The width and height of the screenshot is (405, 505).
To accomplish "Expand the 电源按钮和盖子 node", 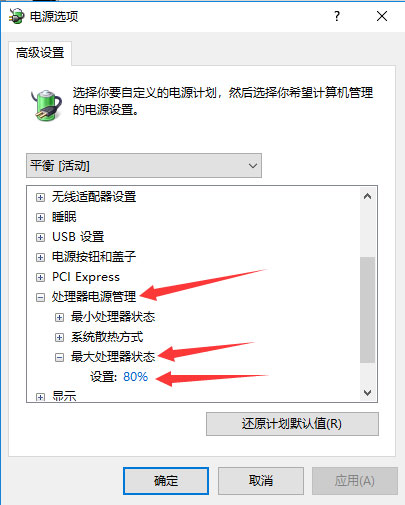I will tap(40, 257).
